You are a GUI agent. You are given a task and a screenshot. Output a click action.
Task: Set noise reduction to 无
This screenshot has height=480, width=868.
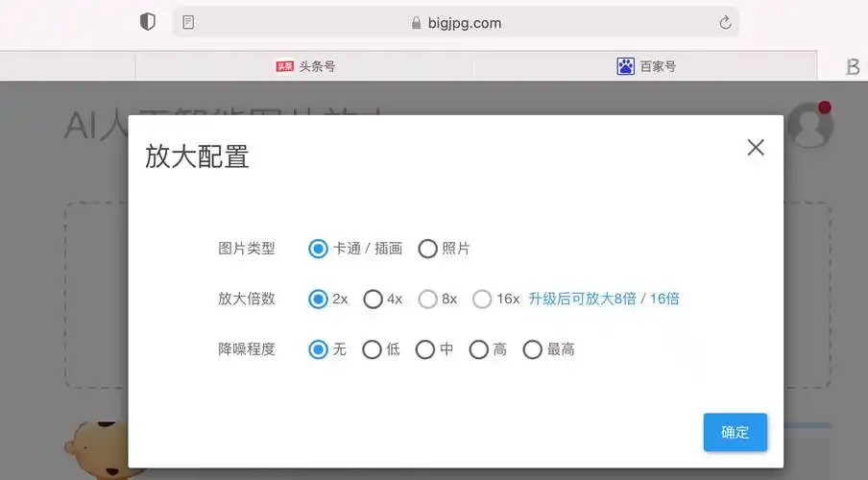click(318, 349)
